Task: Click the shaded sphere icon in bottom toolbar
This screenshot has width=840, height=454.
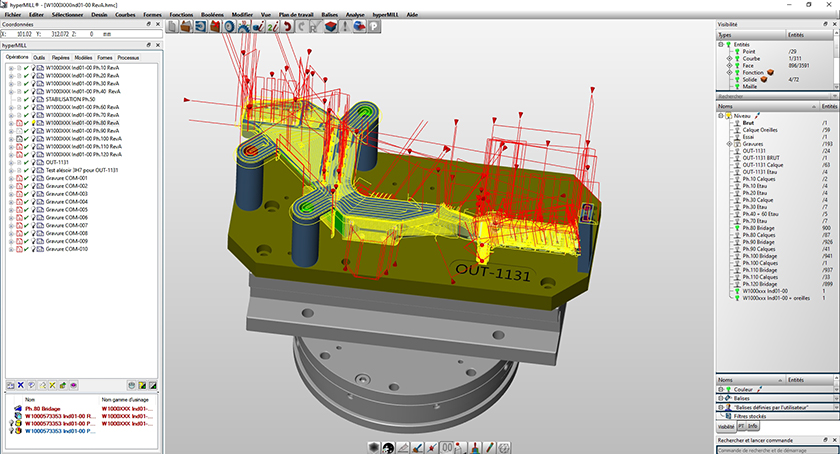Action: (373, 446)
